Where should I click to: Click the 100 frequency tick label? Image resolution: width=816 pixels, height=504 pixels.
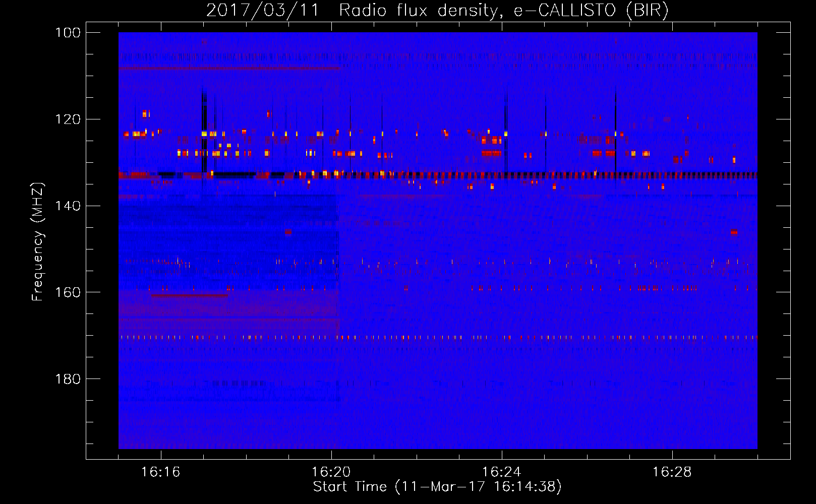[68, 33]
